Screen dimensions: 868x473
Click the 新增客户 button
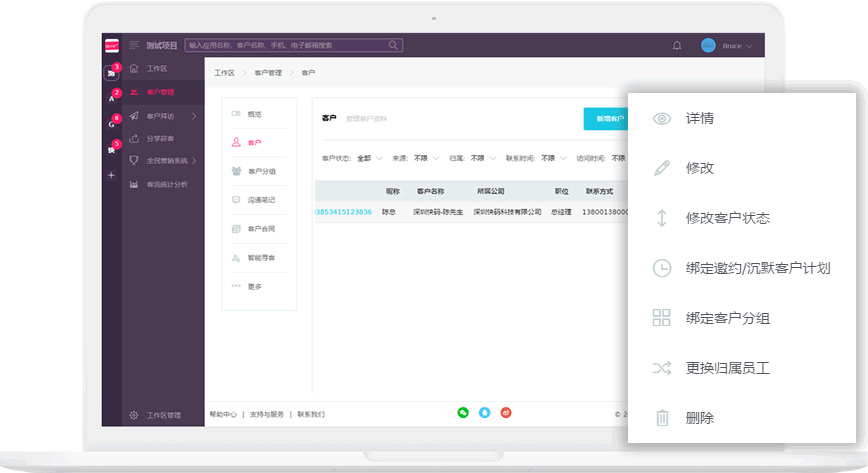point(608,119)
